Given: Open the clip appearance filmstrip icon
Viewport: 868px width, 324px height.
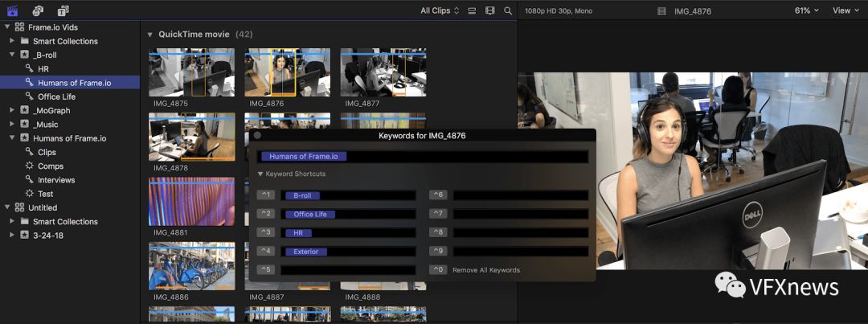Looking at the screenshot, I should click(489, 10).
